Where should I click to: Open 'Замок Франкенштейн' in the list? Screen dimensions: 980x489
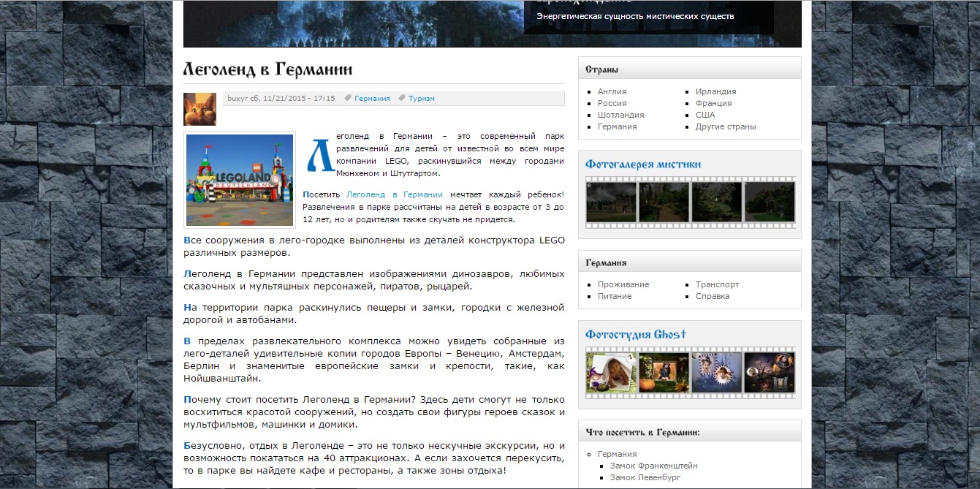click(654, 466)
